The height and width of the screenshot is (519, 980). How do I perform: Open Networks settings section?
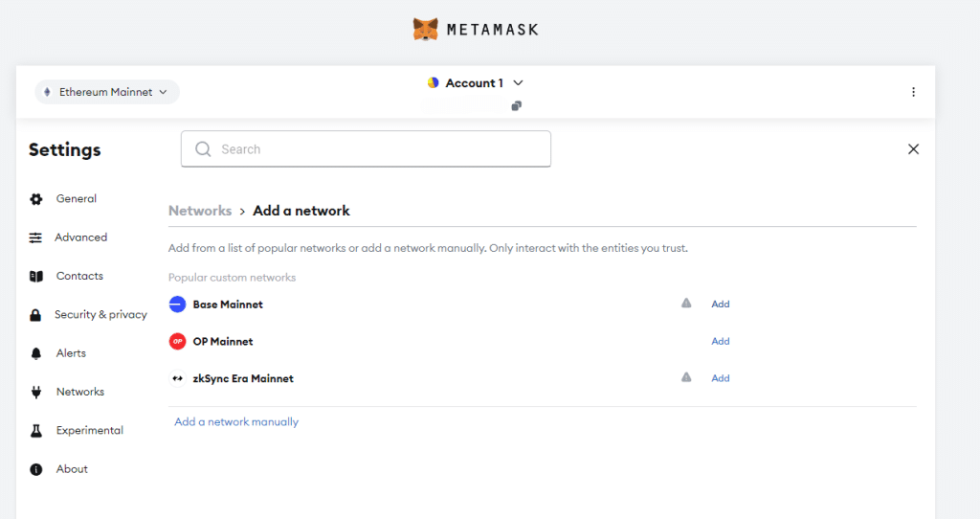(x=80, y=392)
